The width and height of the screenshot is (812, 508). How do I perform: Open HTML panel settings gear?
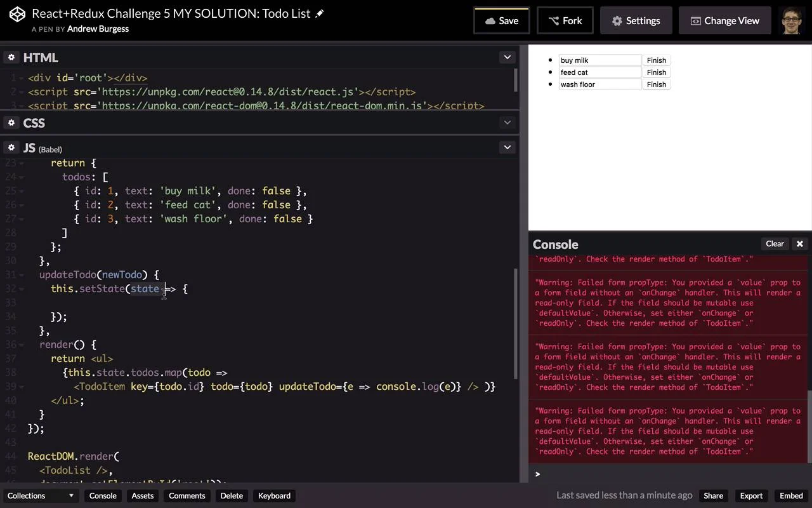tap(11, 57)
